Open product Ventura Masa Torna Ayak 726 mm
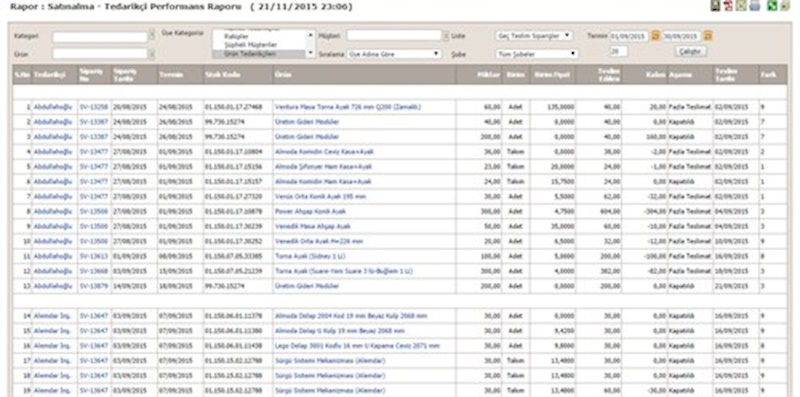Viewport: 800px width, 397px height. pos(348,107)
